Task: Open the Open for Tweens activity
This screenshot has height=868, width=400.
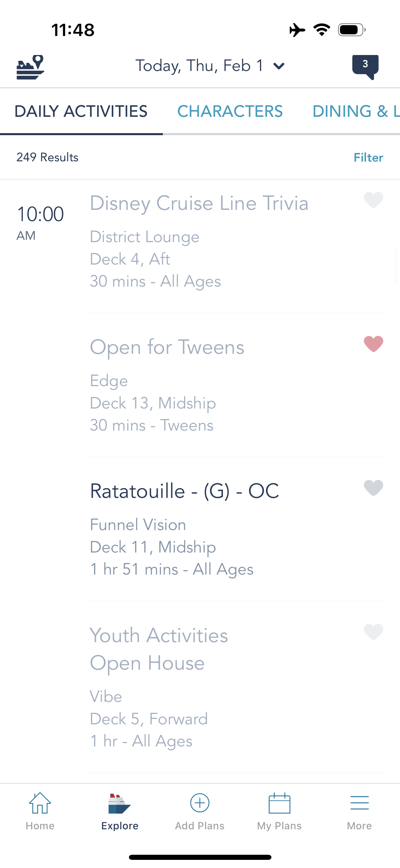Action: 167,347
